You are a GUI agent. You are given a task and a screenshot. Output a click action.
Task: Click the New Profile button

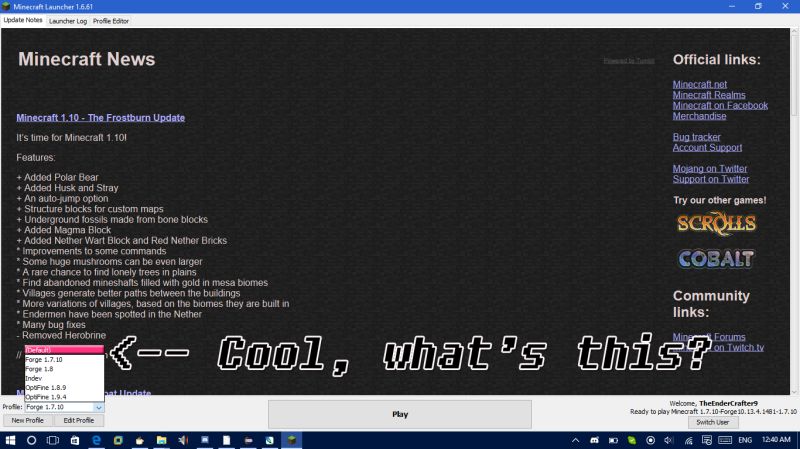(28, 420)
